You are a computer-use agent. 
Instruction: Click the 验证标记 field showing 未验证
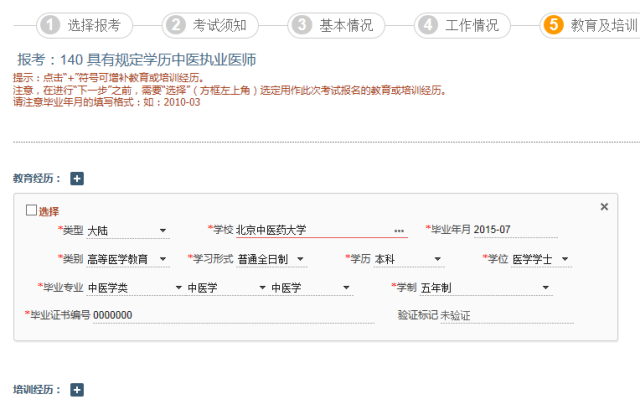(x=507, y=315)
